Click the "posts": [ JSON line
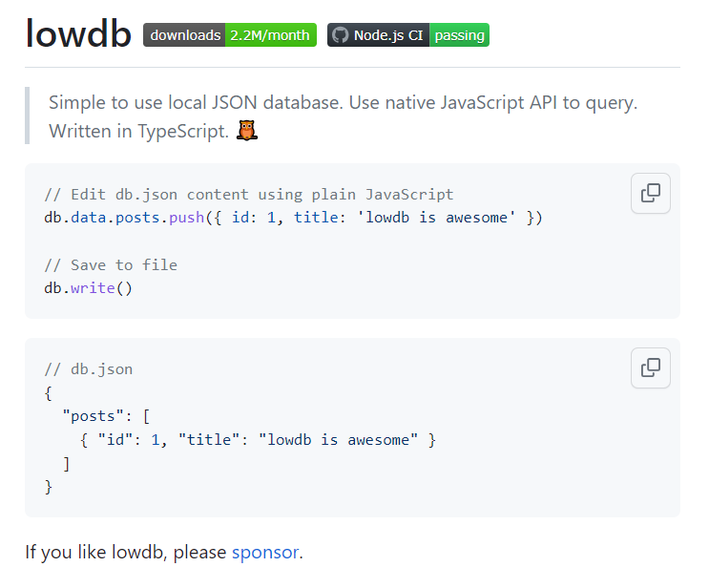This screenshot has height=588, width=709. [x=106, y=416]
